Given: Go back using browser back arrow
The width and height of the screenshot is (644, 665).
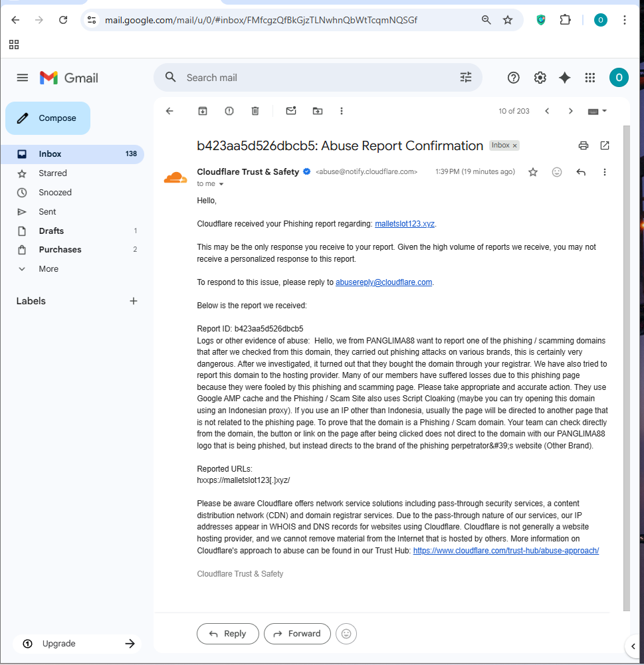Looking at the screenshot, I should [x=15, y=20].
